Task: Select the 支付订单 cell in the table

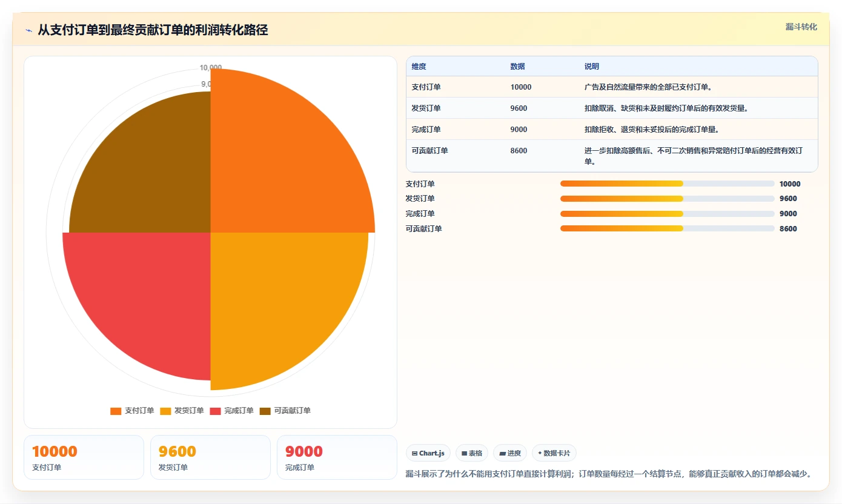Action: pos(426,87)
